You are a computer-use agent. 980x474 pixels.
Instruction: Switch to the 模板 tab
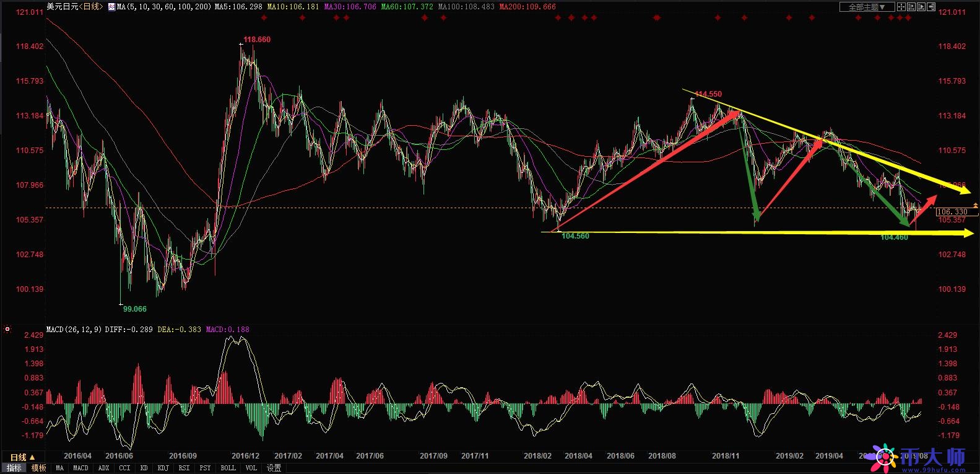point(39,468)
